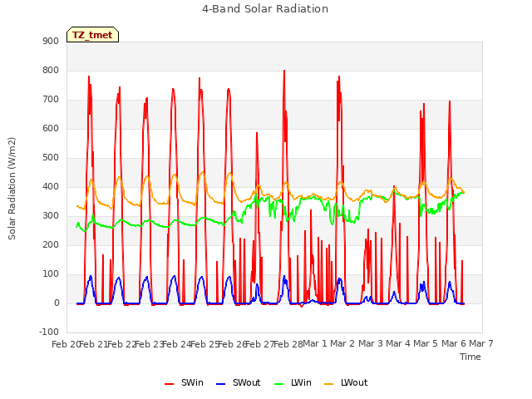Viewport: 532px width, 399px height.
Task: Click the Mar 4 x-axis date label
Action: tap(398, 343)
